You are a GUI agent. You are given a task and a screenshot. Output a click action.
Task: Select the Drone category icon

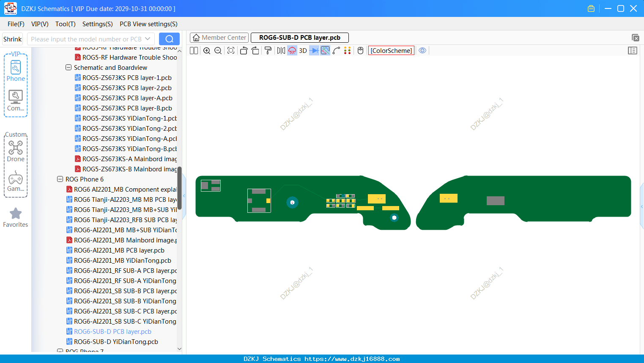click(16, 151)
